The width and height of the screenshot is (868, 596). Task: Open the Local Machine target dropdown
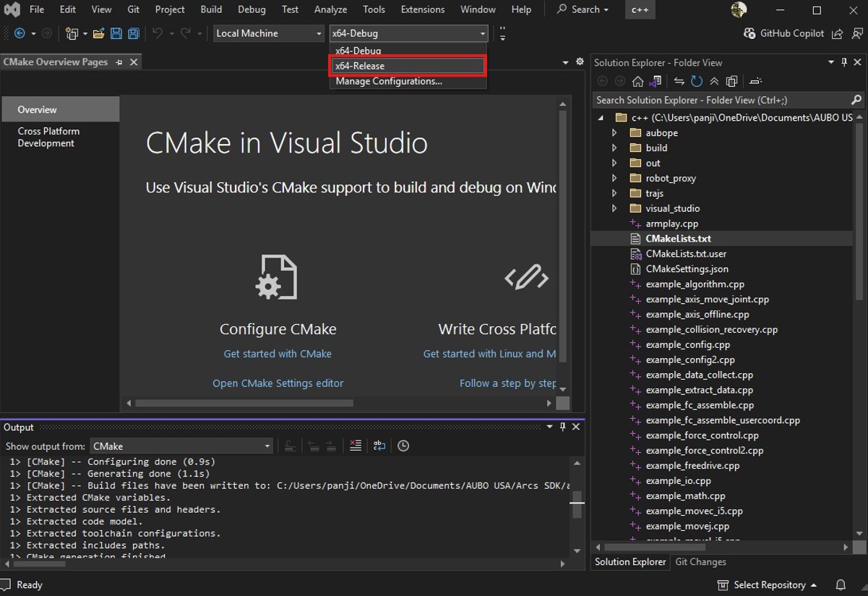(269, 33)
